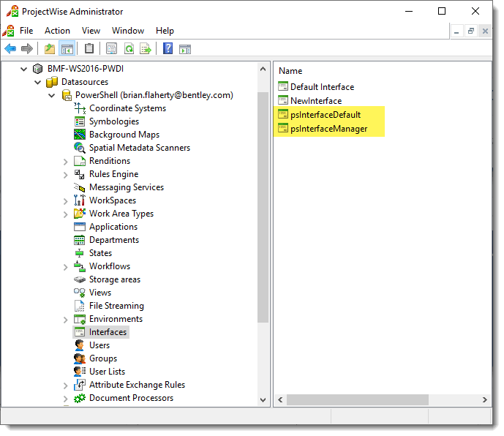Select the psInterfaceManager interface item
Viewport: 504px width, 436px height.
(x=328, y=129)
